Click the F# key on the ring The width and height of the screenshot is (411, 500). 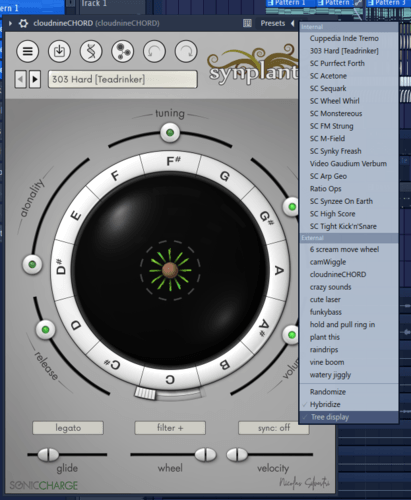click(x=173, y=161)
